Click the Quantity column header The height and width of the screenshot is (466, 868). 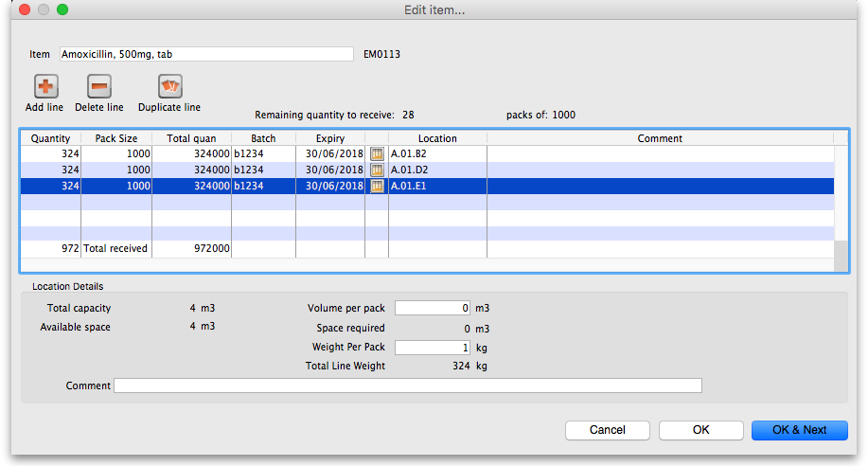(x=50, y=138)
